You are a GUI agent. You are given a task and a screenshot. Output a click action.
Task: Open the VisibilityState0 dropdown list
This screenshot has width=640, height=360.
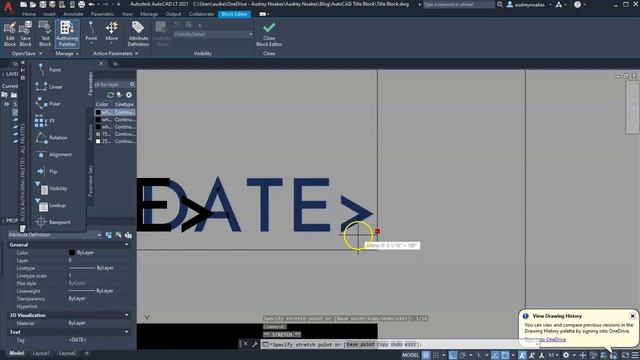[213, 34]
